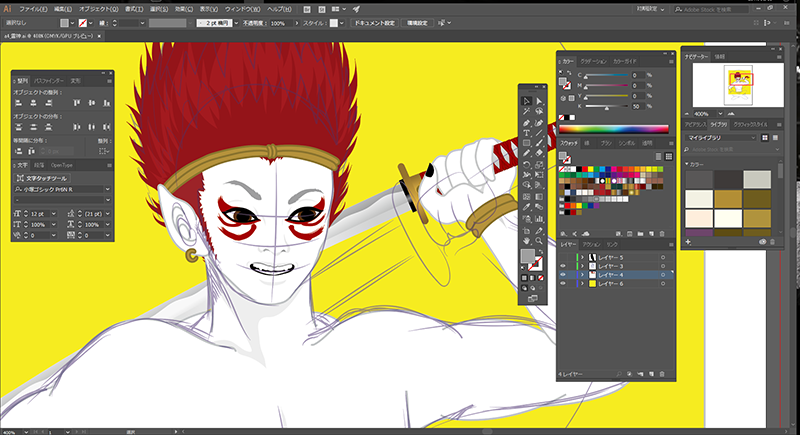The width and height of the screenshot is (800, 435).
Task: Toggle visibility of レイヤー 5
Action: [x=563, y=258]
